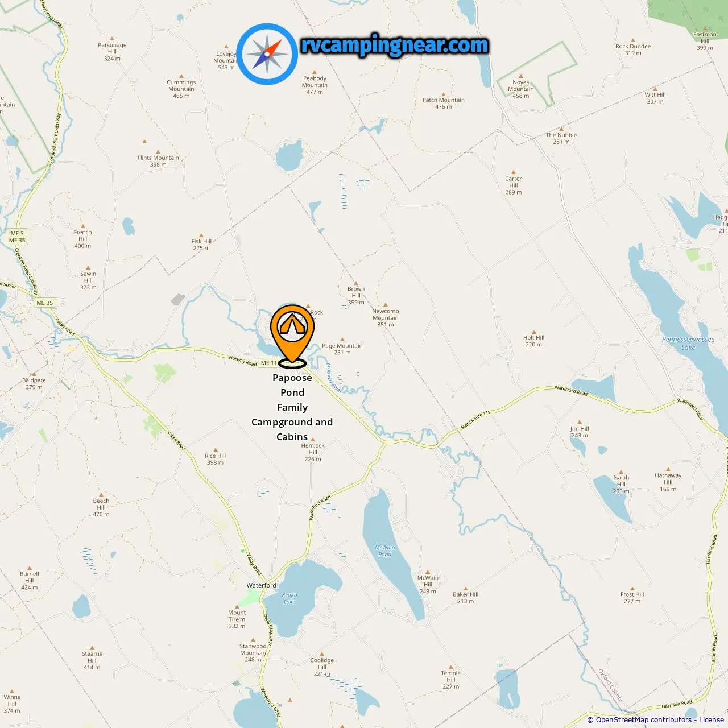Image resolution: width=728 pixels, height=728 pixels.
Task: Click the Beech Hill peak marker
Action: point(101,495)
